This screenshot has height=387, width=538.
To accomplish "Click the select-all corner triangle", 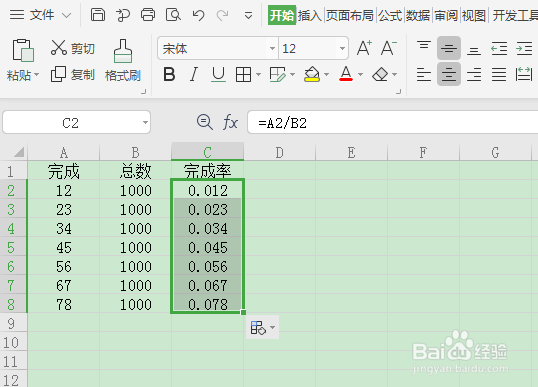I will (19, 152).
